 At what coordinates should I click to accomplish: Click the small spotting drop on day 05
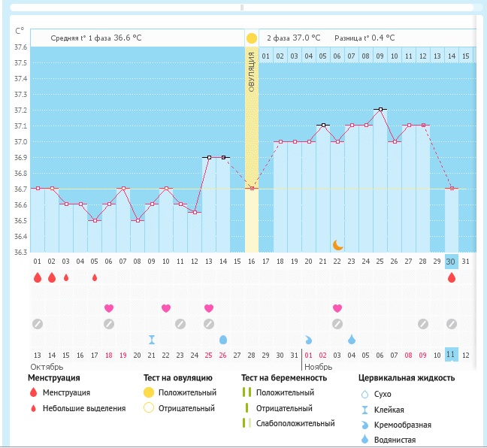(x=95, y=277)
